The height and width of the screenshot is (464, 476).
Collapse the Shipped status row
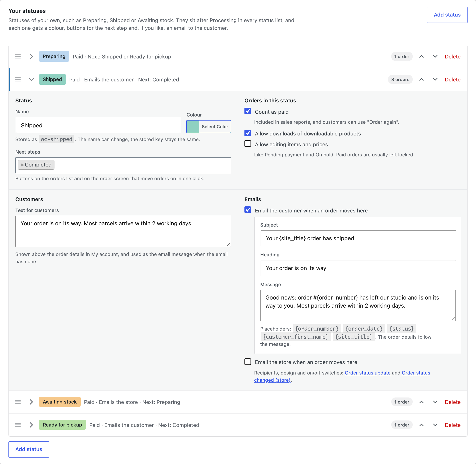coord(31,79)
